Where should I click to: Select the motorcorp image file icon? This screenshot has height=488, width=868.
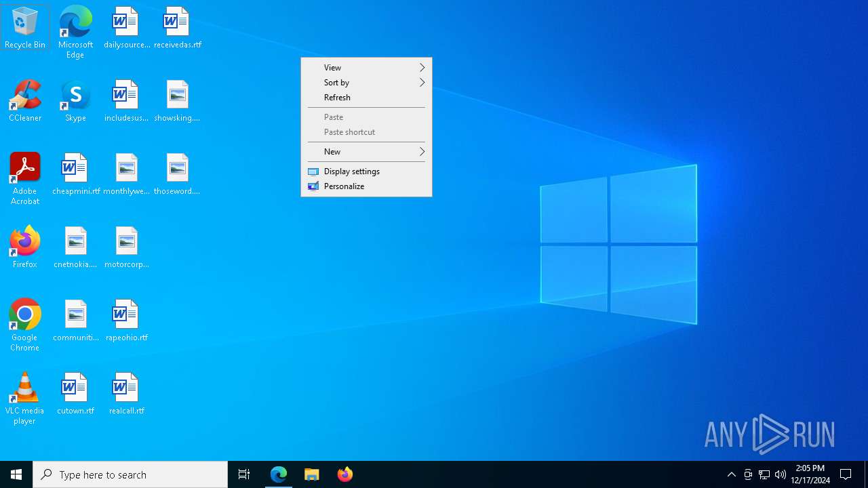tap(126, 247)
